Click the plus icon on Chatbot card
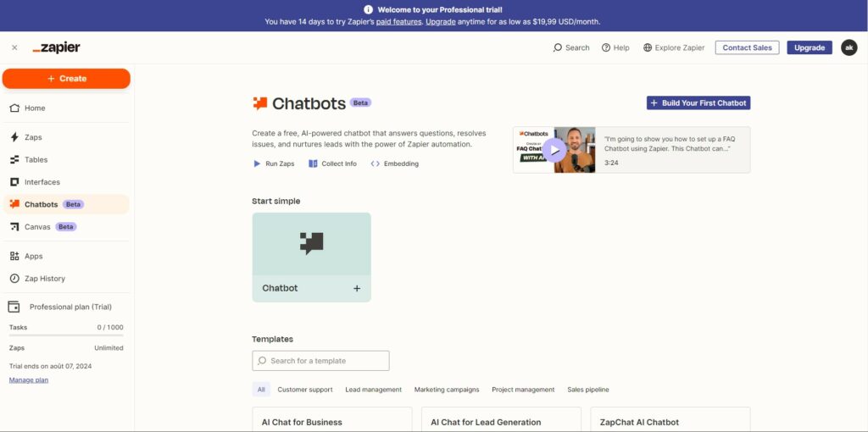868x432 pixels. [x=357, y=288]
